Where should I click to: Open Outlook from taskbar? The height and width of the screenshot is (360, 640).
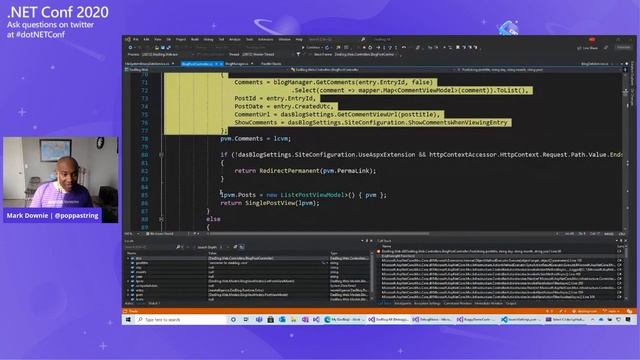point(282,320)
